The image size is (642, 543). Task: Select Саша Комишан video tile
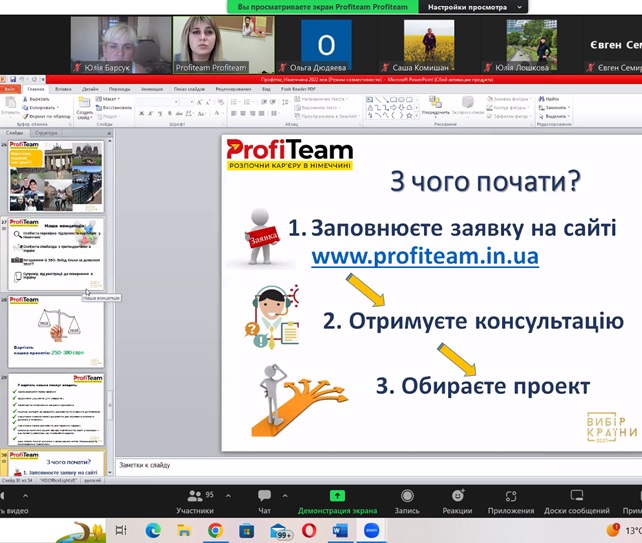(429, 45)
